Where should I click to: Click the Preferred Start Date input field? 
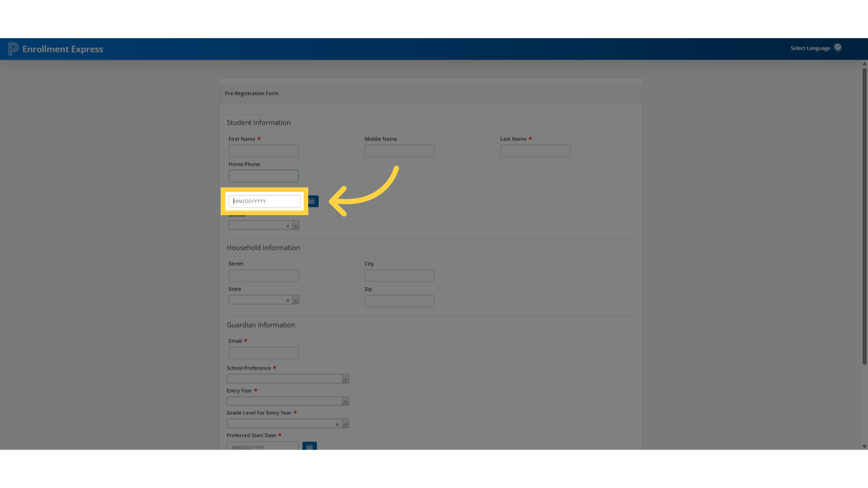(263, 446)
